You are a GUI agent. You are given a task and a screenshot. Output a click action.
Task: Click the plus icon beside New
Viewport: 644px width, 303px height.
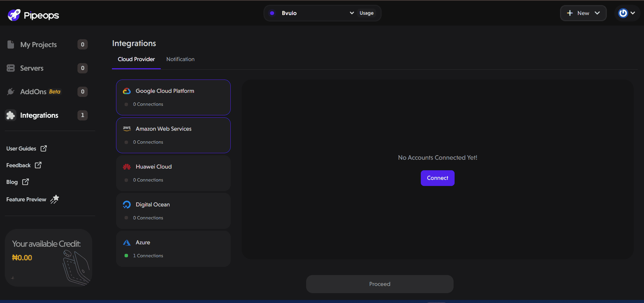(x=570, y=13)
